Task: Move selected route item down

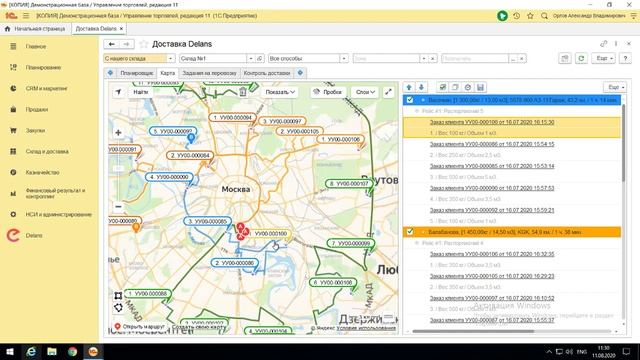Action: (x=421, y=87)
